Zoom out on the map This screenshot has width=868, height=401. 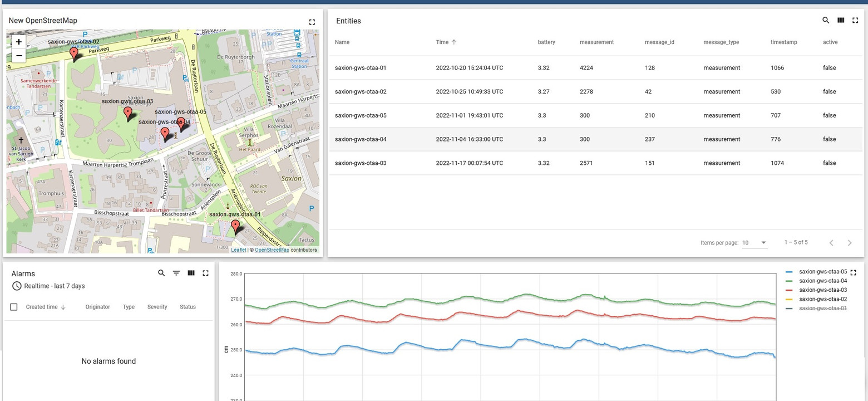tap(19, 56)
